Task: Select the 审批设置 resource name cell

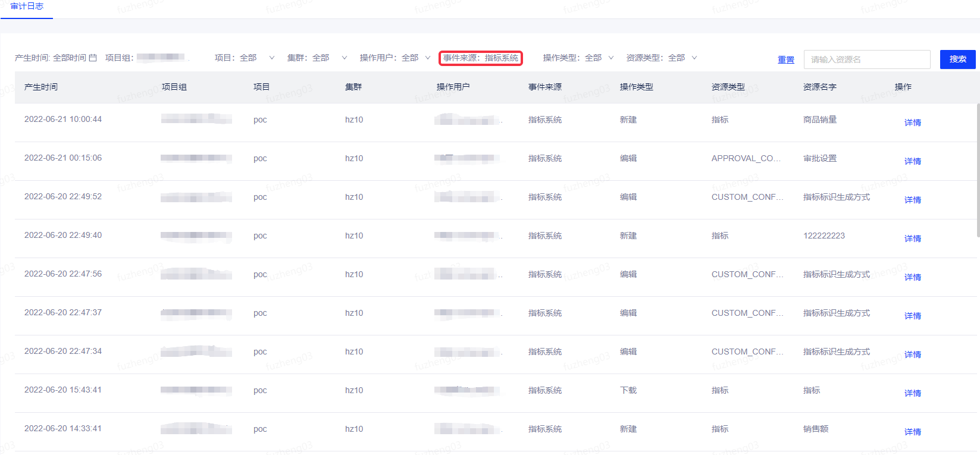Action: click(820, 158)
